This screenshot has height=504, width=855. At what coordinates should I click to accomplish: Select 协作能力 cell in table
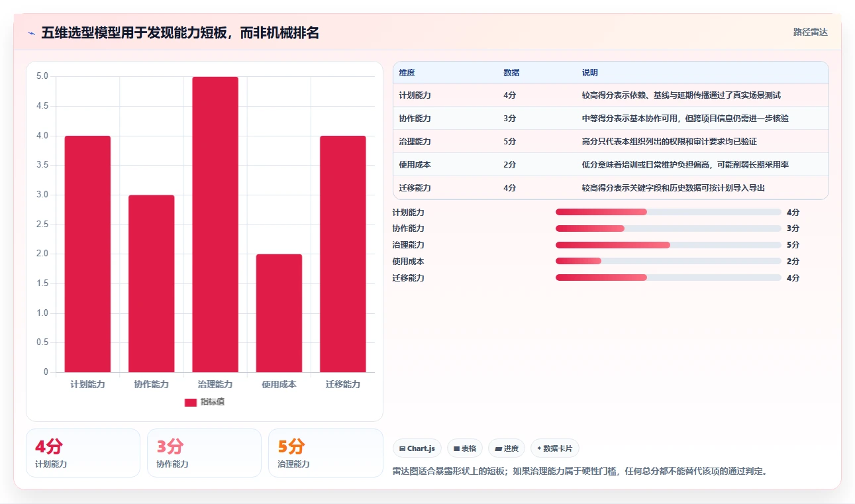415,119
